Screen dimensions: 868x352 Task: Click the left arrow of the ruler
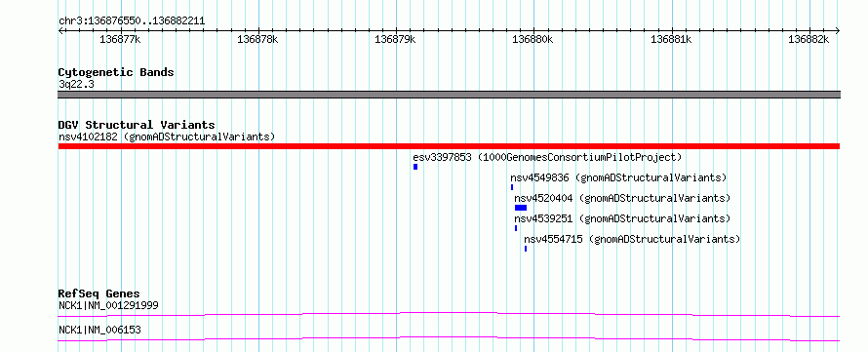tap(61, 31)
